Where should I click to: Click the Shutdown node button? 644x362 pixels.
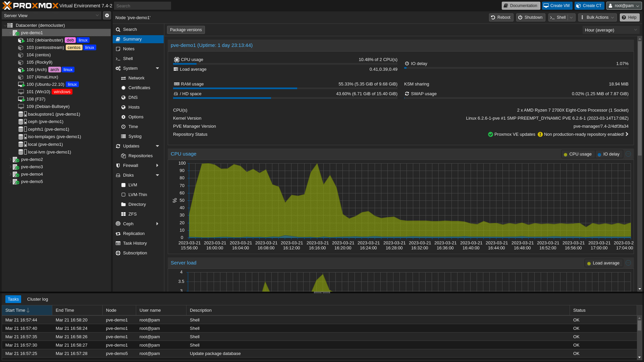tap(530, 17)
